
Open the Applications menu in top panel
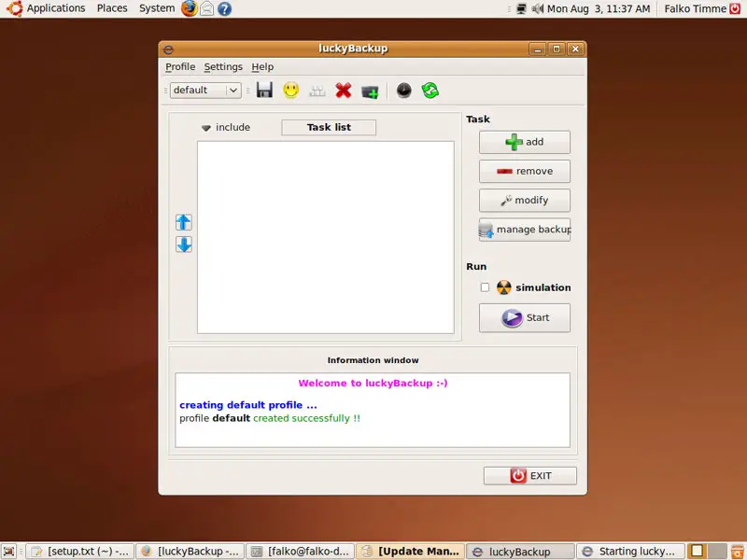(x=56, y=8)
